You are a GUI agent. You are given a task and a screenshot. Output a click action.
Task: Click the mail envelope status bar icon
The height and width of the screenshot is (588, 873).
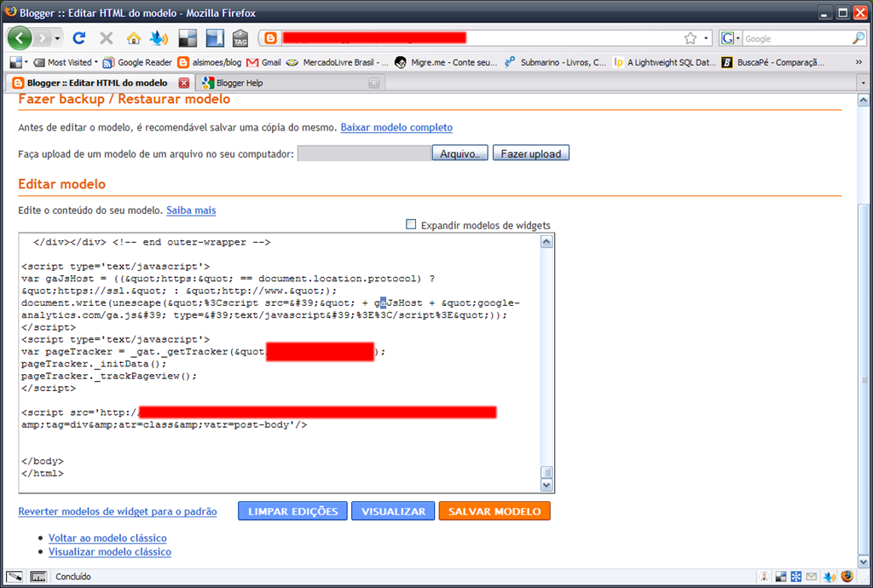(x=812, y=577)
